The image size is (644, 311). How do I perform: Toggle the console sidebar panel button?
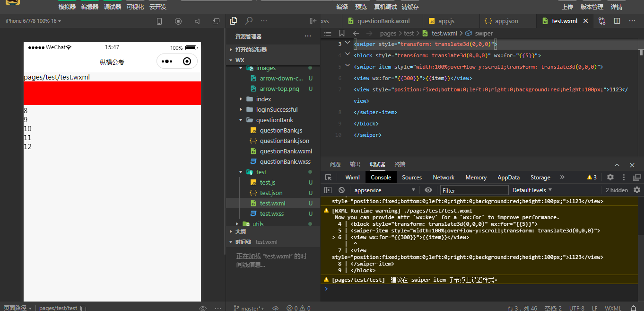point(328,190)
